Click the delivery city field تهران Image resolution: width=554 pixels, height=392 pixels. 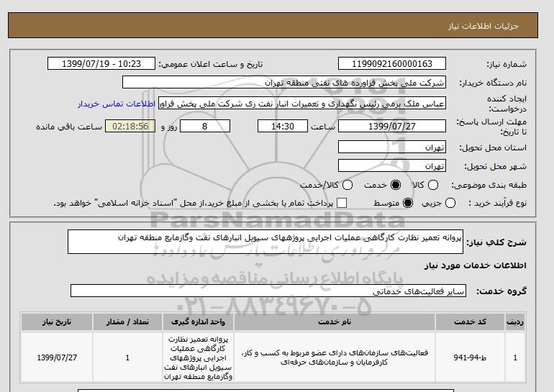(392, 165)
